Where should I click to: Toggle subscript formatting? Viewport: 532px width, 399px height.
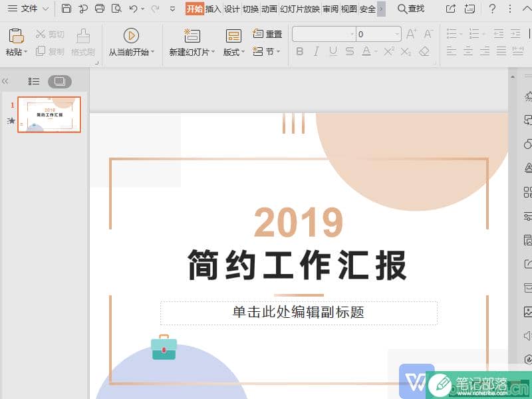pos(406,52)
